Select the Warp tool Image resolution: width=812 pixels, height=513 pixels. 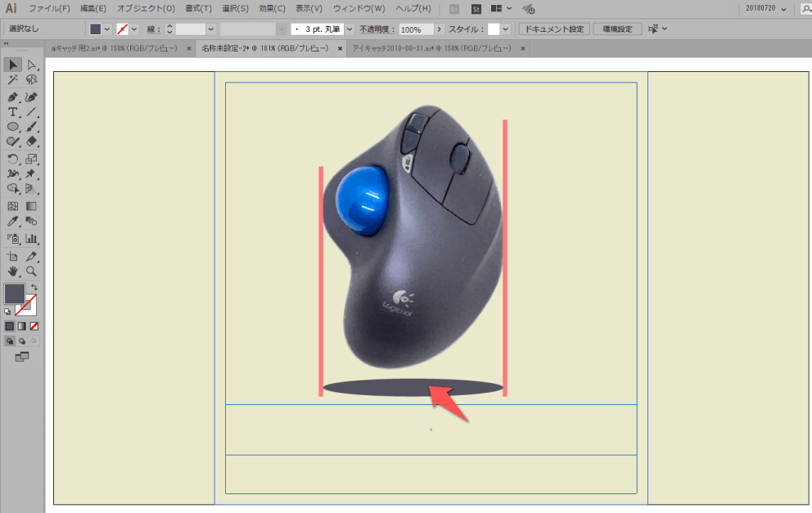pyautogui.click(x=13, y=174)
